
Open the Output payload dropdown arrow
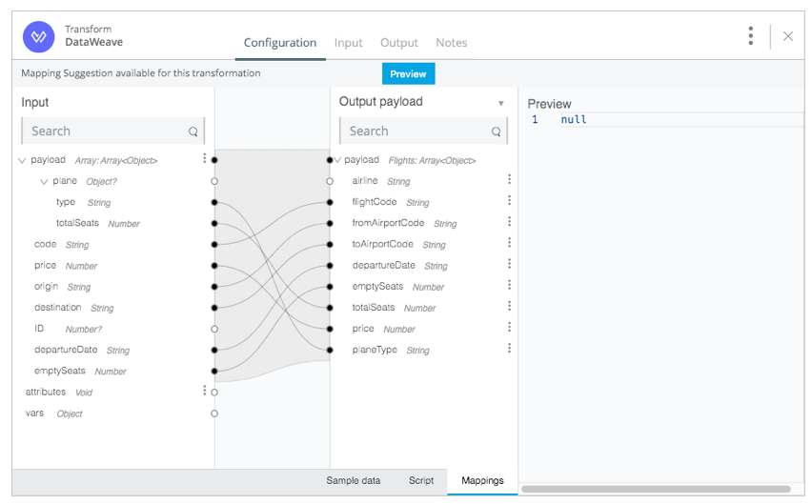coord(500,103)
